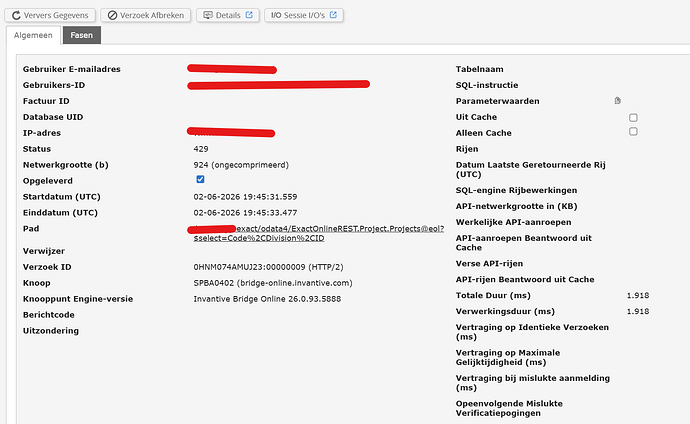Toggle the Opgeleverd checkbox
690x424 pixels.
200,179
